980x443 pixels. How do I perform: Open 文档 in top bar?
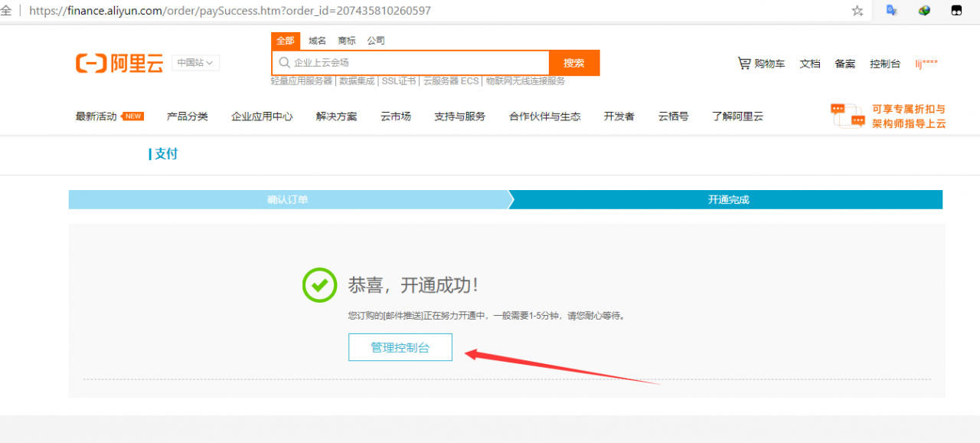pos(810,64)
